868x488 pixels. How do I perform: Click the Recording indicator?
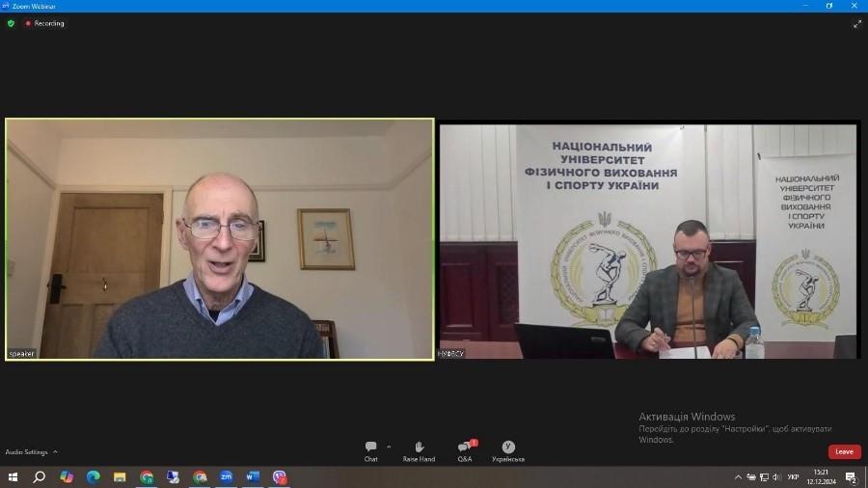tap(44, 23)
